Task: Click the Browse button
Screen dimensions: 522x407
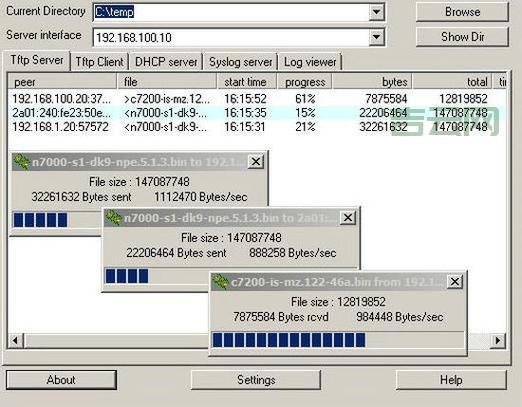Action: click(462, 12)
